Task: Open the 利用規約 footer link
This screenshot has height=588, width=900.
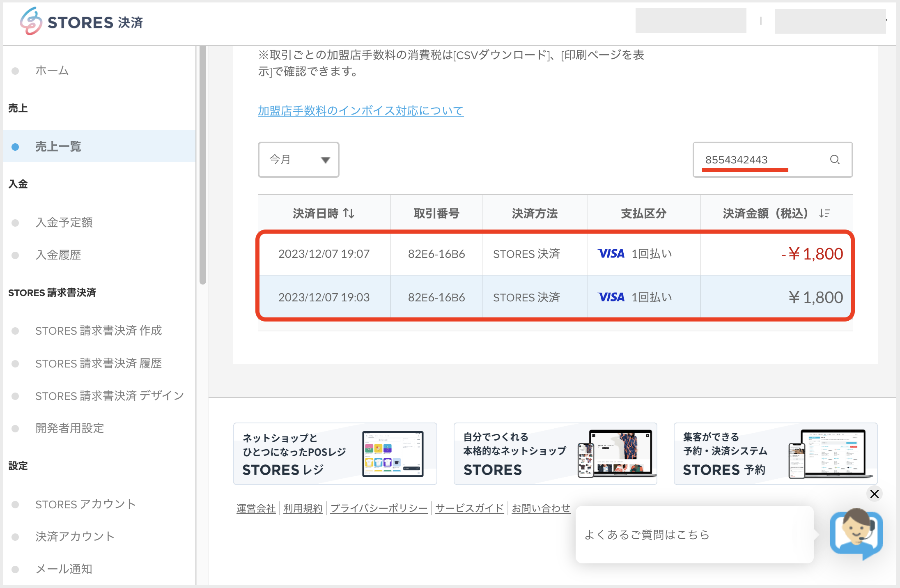Action: pos(303,508)
